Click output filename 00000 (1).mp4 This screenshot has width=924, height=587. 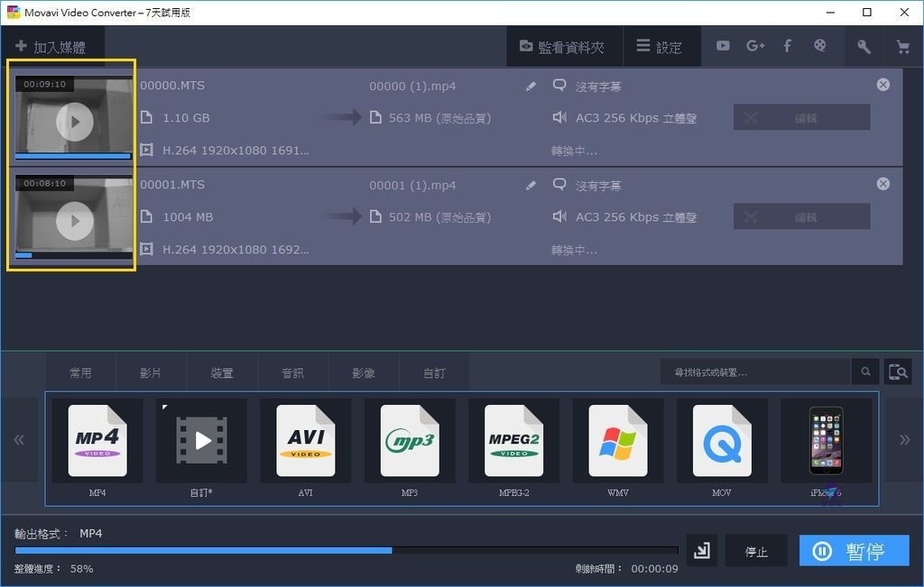pyautogui.click(x=412, y=86)
